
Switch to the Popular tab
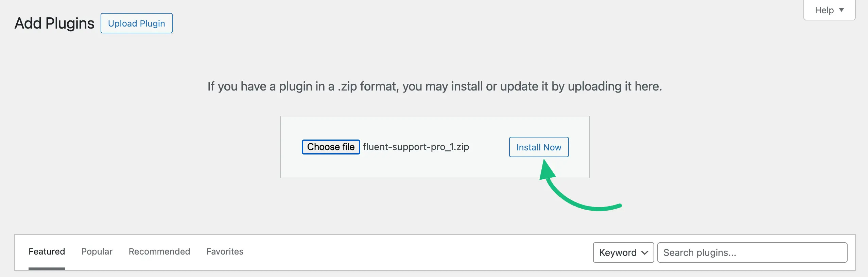coord(96,251)
